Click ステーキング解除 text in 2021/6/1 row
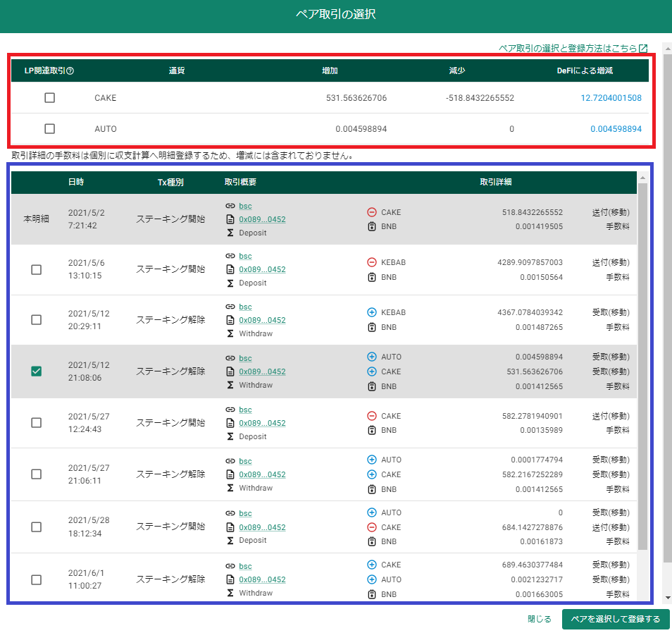This screenshot has height=633, width=672. tap(170, 579)
